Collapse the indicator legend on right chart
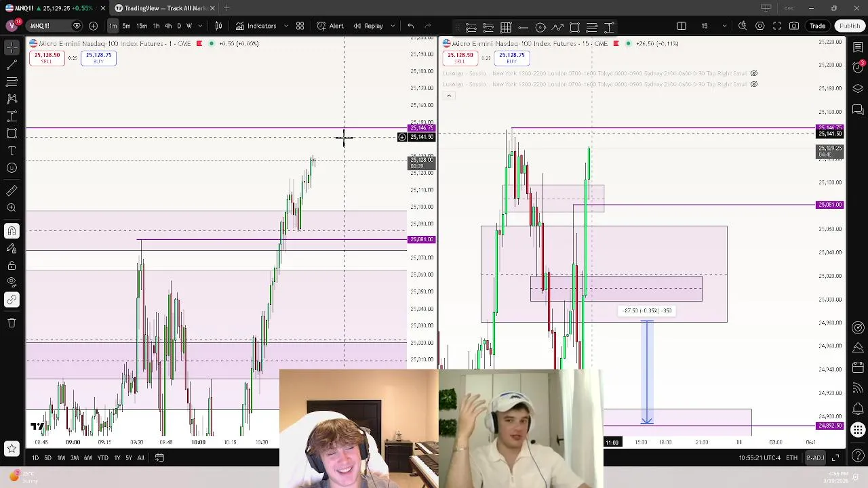868x488 pixels. click(448, 96)
